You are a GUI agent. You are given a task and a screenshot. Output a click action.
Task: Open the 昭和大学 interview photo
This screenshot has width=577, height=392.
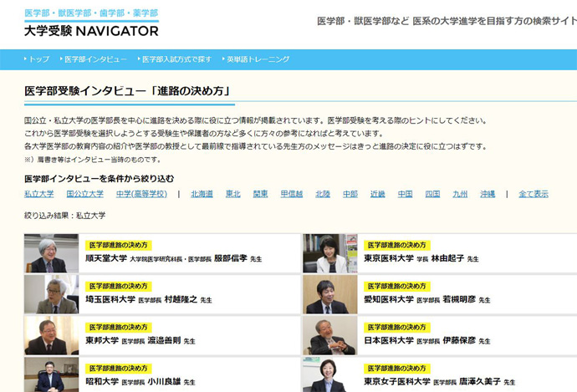(x=52, y=374)
